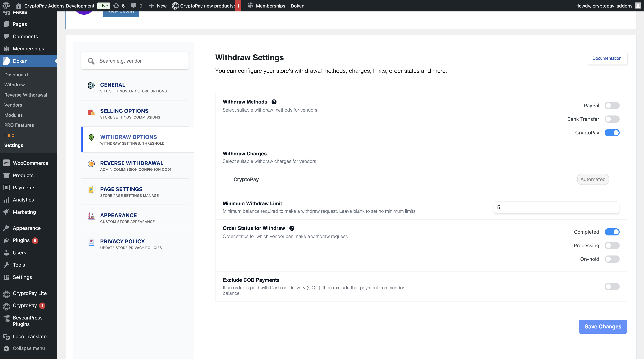The width and height of the screenshot is (644, 359).
Task: Click the comments bubble icon in the admin bar
Action: click(134, 6)
